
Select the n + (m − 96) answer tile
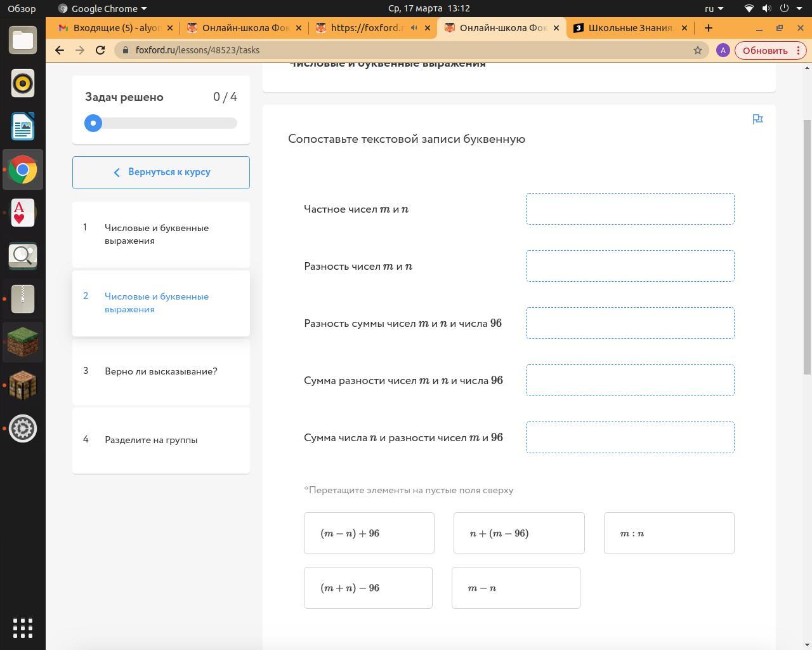(x=519, y=533)
